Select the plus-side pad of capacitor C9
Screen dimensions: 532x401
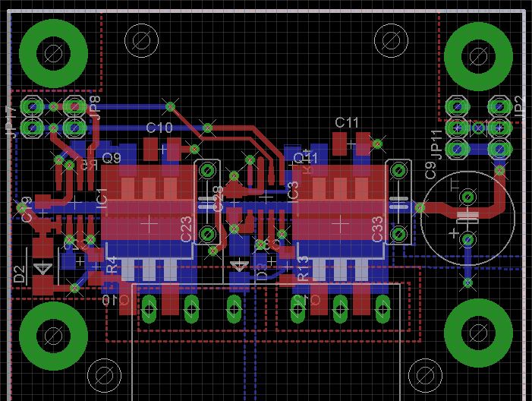[x=468, y=240]
